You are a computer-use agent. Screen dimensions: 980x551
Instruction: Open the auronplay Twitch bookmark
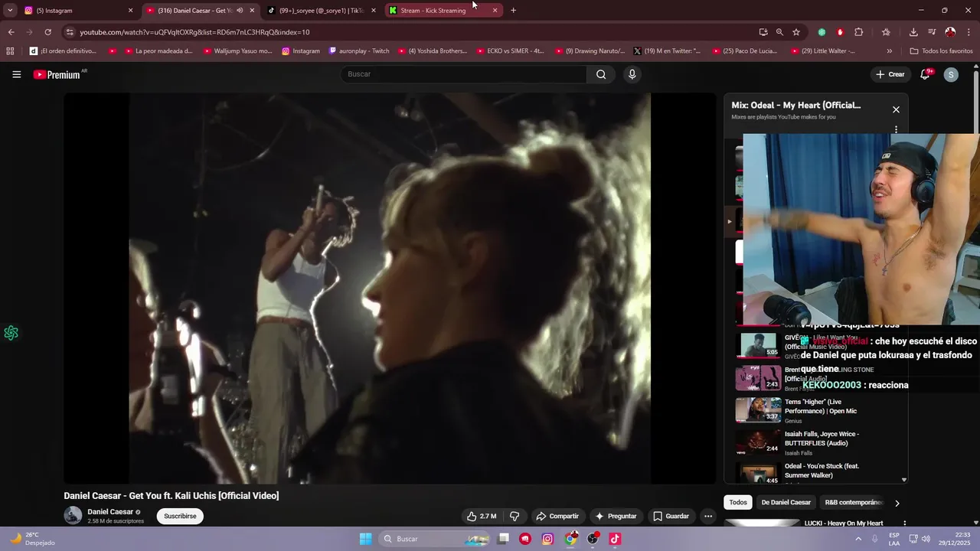click(x=359, y=51)
